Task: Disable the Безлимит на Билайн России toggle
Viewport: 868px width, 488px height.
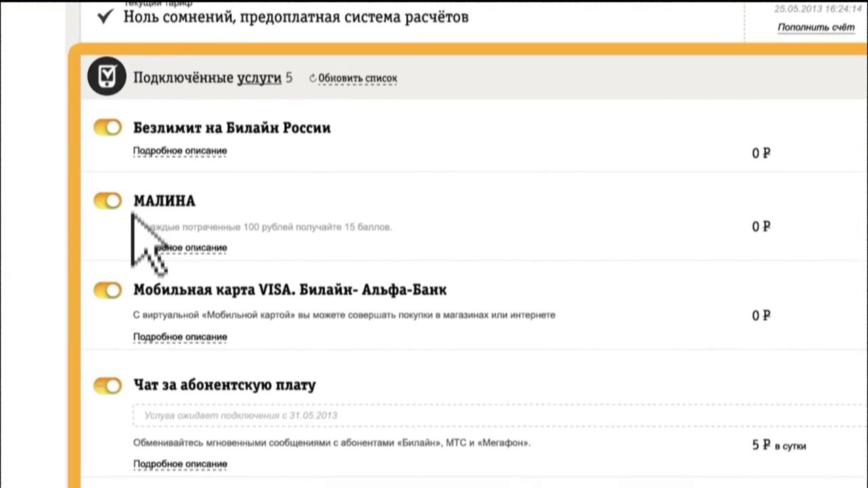Action: point(108,127)
